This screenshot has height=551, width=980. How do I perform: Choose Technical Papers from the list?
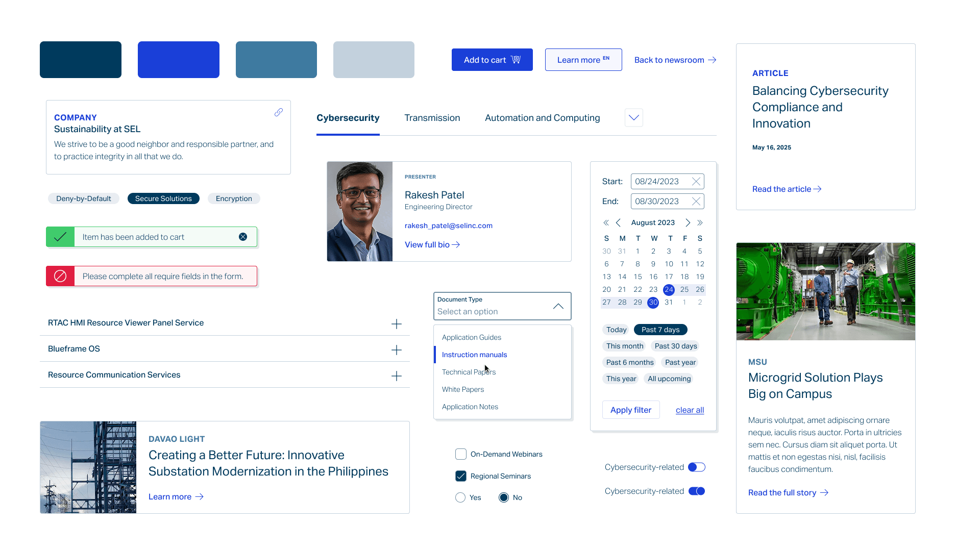click(469, 372)
